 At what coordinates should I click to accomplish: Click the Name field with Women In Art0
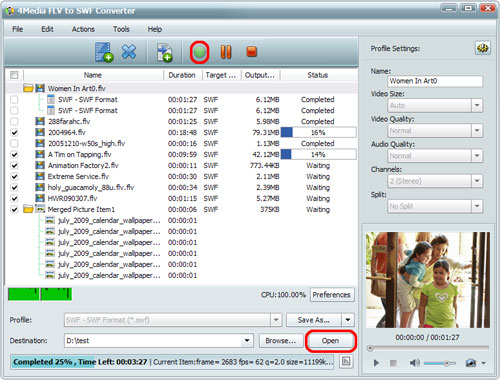tap(435, 81)
